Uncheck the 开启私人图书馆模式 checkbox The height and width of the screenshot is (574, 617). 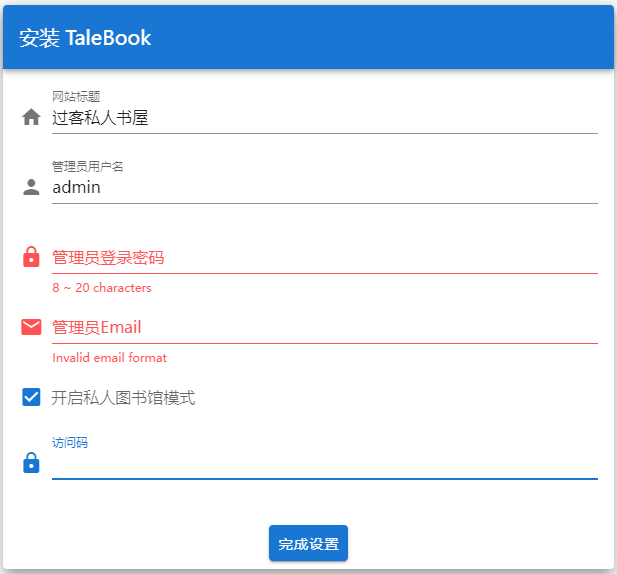click(x=31, y=398)
